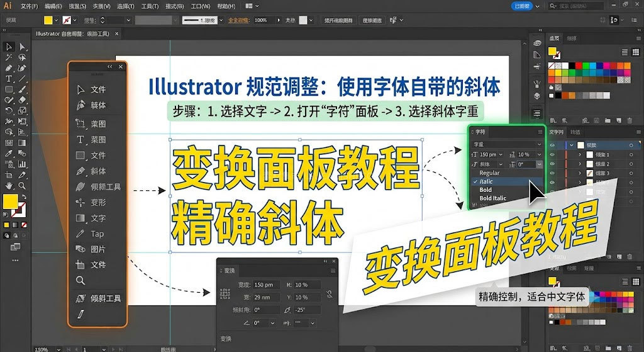
Task: Toggle visibility of layer ending in 3
Action: pos(552,173)
